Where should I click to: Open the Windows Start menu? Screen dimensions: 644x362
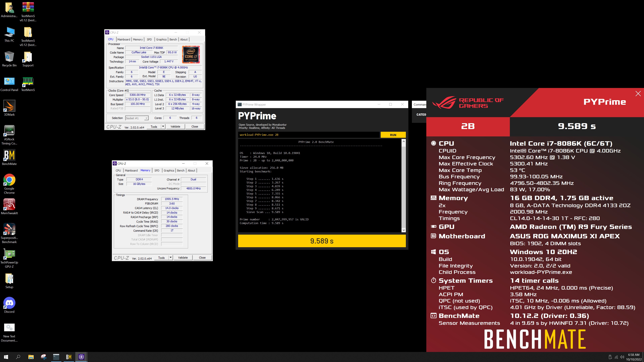[6, 357]
